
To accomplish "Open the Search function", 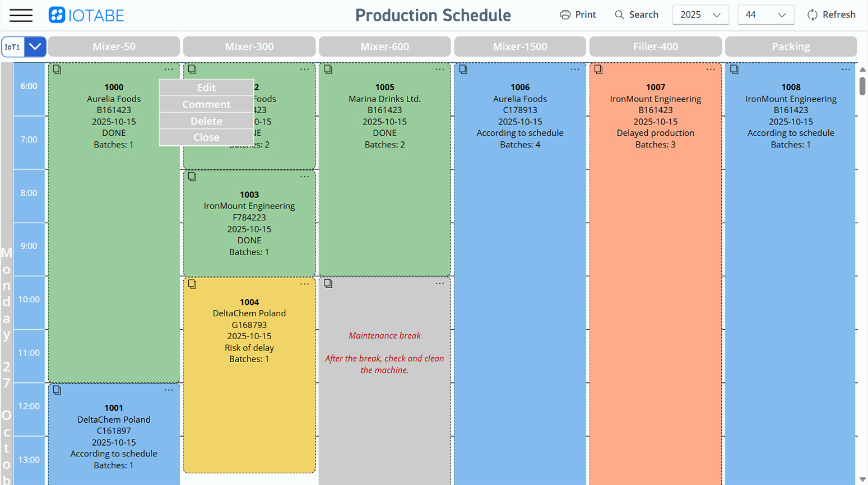I will 619,15.
